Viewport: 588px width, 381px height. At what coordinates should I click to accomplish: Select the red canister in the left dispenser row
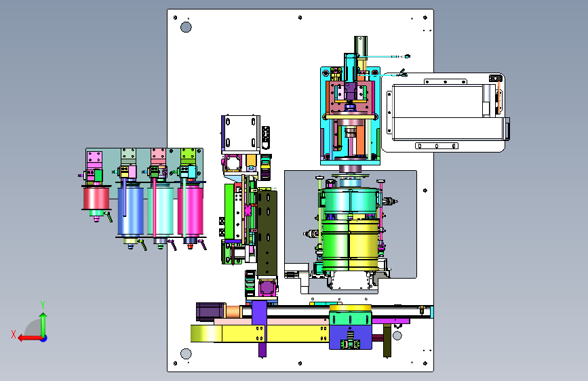pyautogui.click(x=96, y=199)
